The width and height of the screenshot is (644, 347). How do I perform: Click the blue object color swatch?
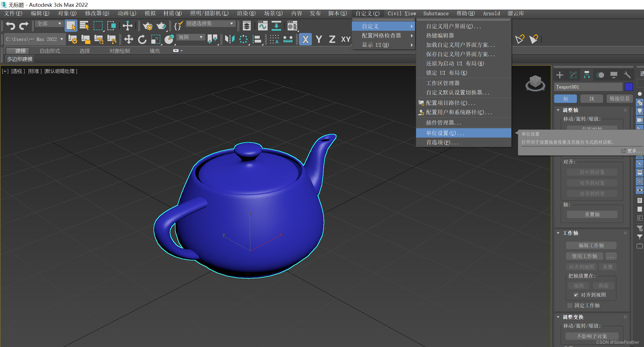(629, 87)
